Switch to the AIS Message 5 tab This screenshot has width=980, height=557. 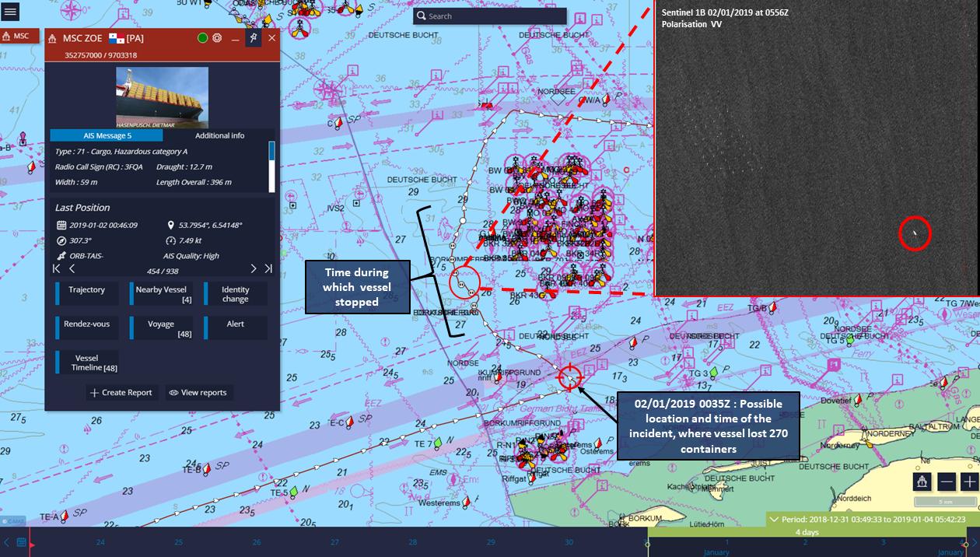point(107,135)
